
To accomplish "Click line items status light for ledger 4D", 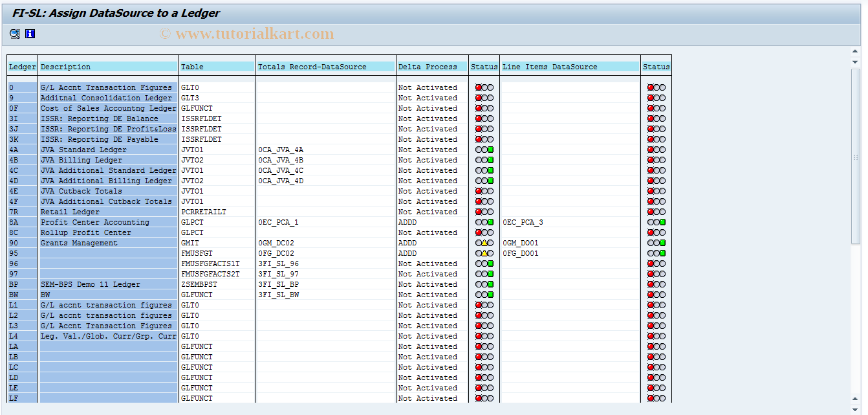I will pyautogui.click(x=656, y=181).
